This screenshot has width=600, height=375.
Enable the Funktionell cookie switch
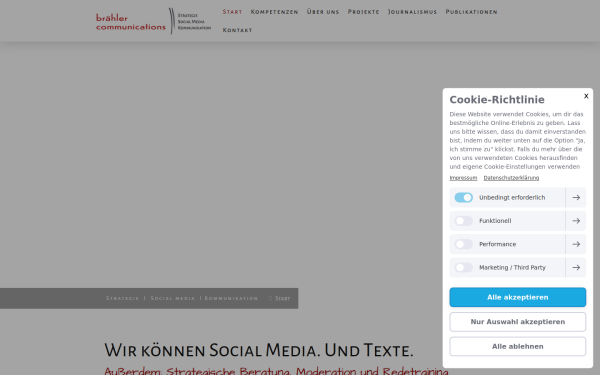click(463, 221)
